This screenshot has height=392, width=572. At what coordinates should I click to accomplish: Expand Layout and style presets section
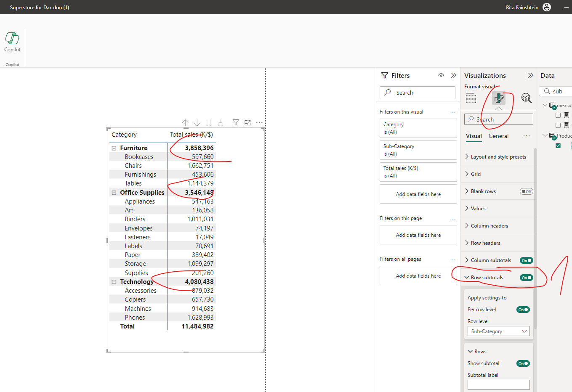pos(498,157)
